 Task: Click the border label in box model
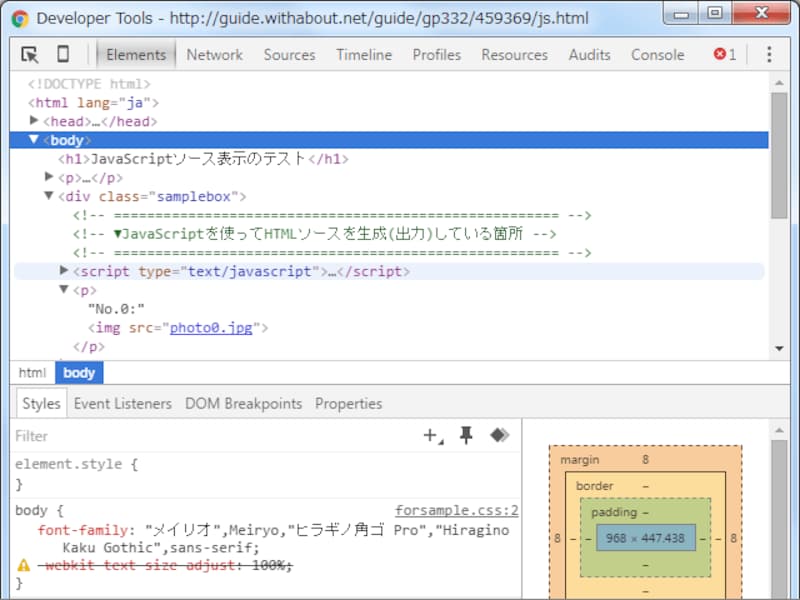click(594, 486)
